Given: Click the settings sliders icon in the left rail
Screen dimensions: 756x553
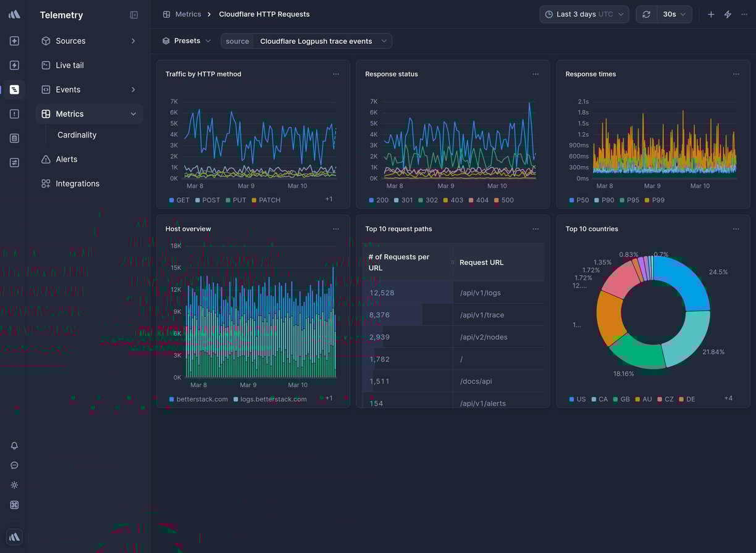Looking at the screenshot, I should (14, 162).
